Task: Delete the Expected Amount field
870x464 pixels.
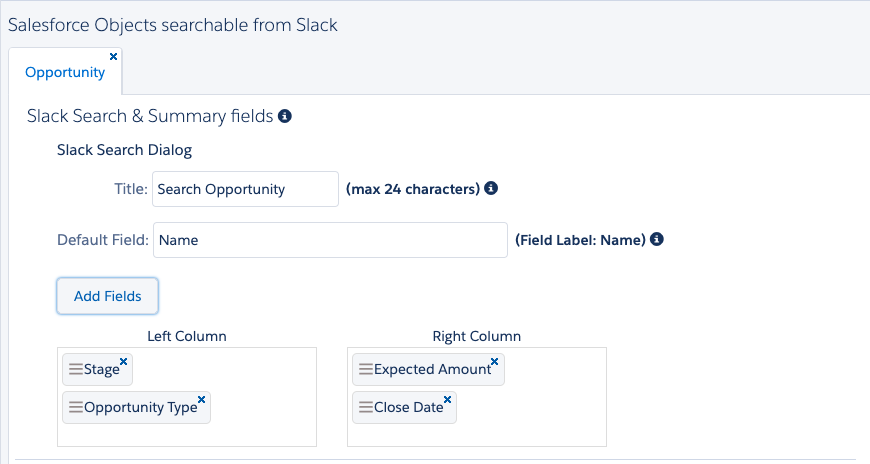Action: (x=495, y=361)
